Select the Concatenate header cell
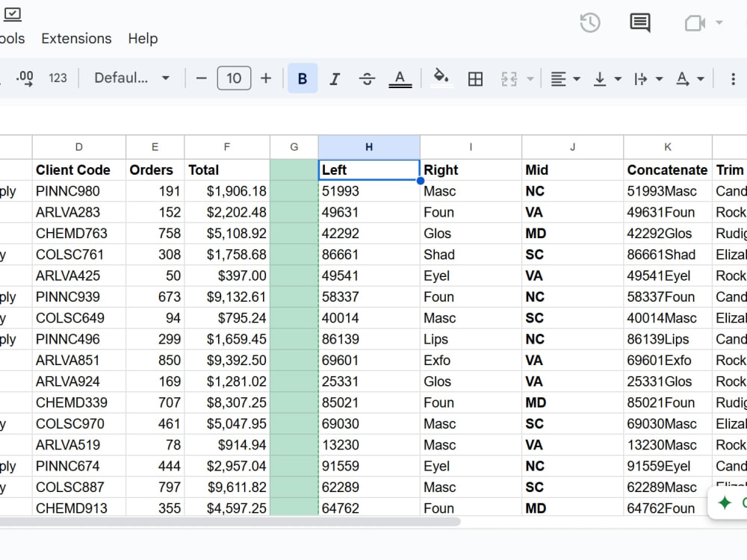 [668, 170]
